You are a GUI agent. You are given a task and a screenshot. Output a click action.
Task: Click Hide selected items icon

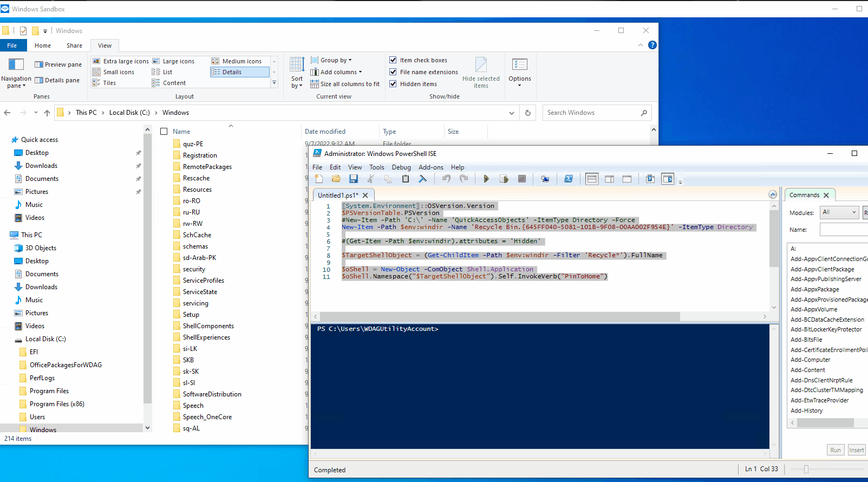pyautogui.click(x=481, y=72)
